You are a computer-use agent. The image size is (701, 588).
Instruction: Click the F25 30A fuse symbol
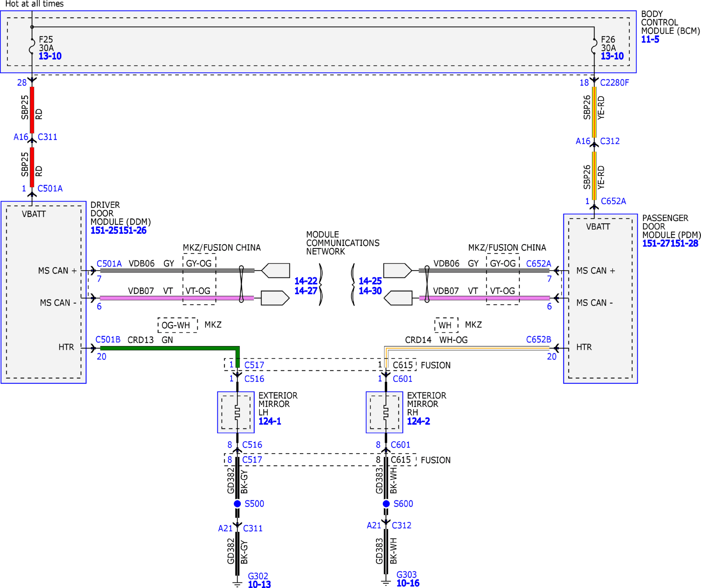point(32,46)
